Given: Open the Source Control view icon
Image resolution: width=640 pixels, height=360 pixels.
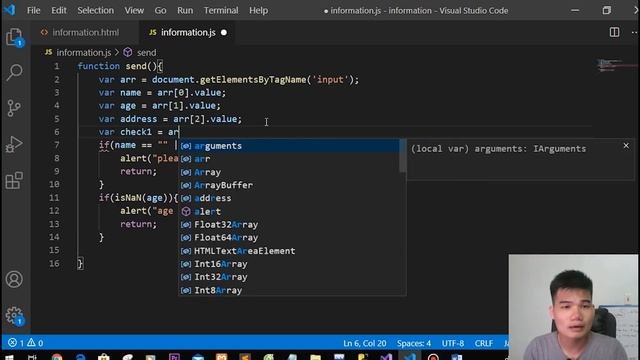Looking at the screenshot, I should pyautogui.click(x=14, y=108).
